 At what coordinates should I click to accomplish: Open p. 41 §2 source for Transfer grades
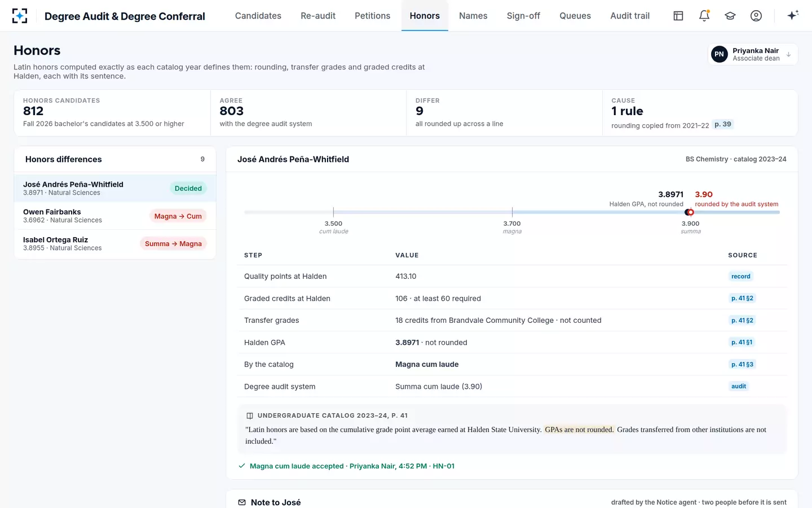(742, 321)
